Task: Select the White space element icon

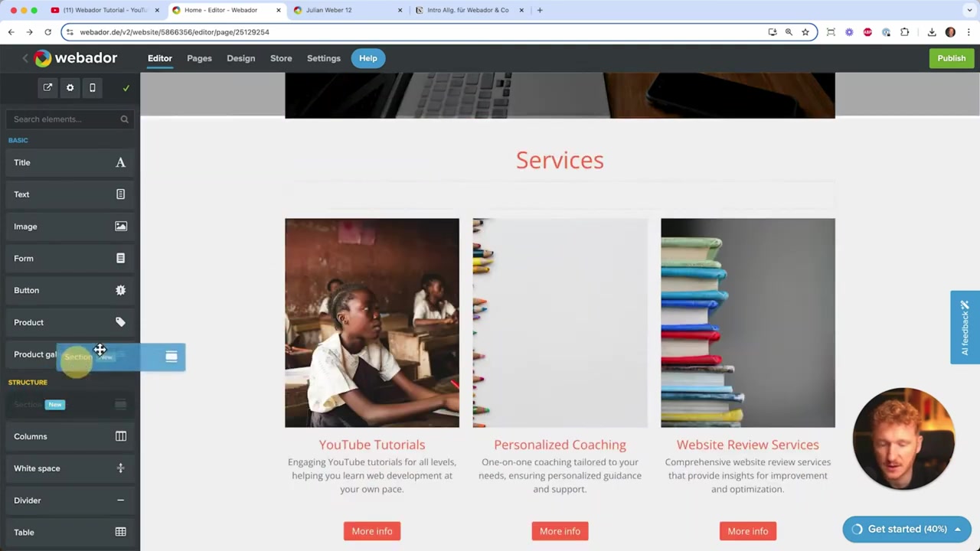Action: 120,468
